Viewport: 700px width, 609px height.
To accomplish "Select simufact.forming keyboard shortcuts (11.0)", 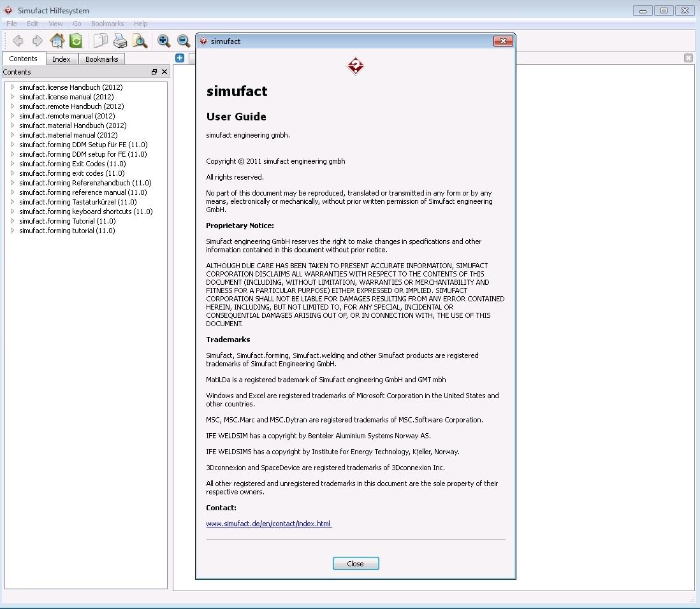I will (85, 211).
